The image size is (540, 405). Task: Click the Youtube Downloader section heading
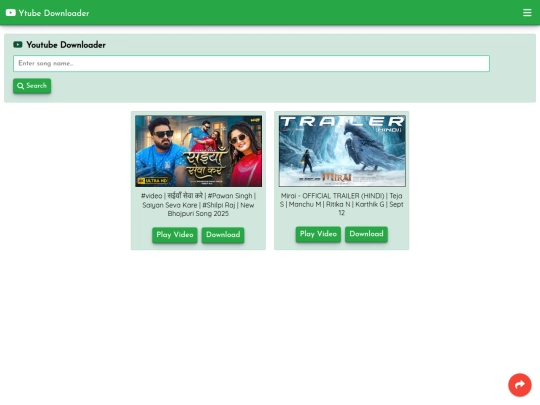[66, 45]
